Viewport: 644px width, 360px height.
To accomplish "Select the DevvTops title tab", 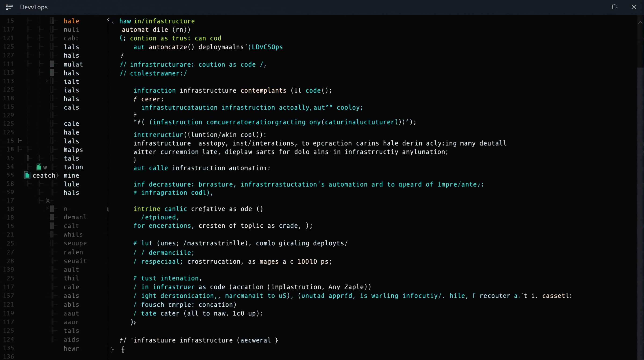I will click(x=33, y=7).
